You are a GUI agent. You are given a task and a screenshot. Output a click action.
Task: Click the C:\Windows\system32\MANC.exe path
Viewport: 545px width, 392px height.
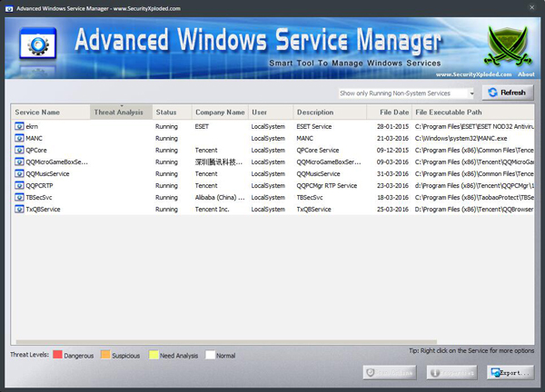point(461,138)
